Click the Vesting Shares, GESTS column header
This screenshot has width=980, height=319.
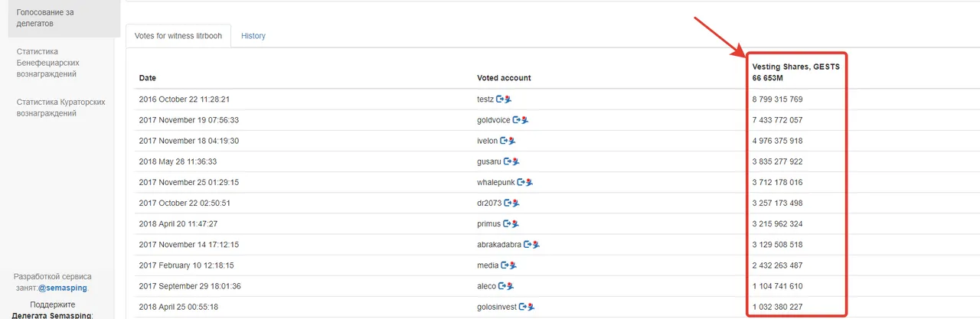(x=795, y=67)
